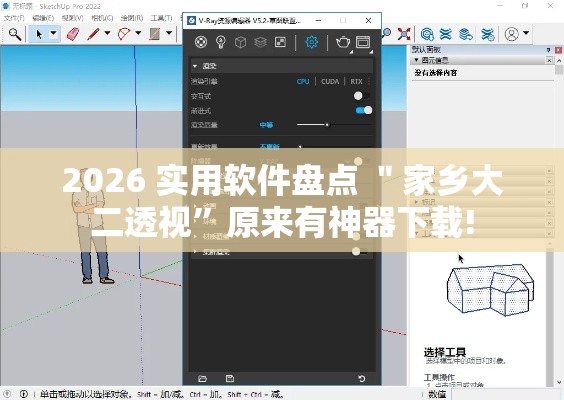Close the 默认面板 tray red button
Screen dimensions: 564x400
(x=558, y=50)
